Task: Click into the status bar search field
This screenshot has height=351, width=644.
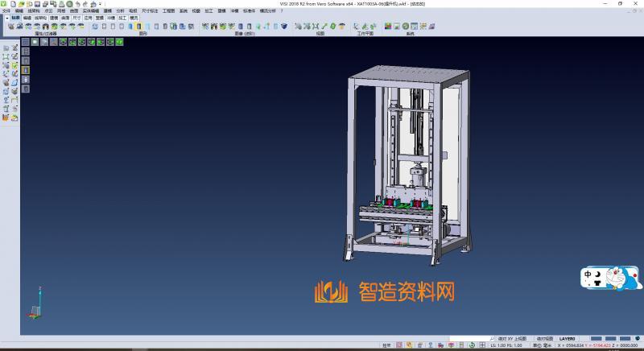Action: 469,339
